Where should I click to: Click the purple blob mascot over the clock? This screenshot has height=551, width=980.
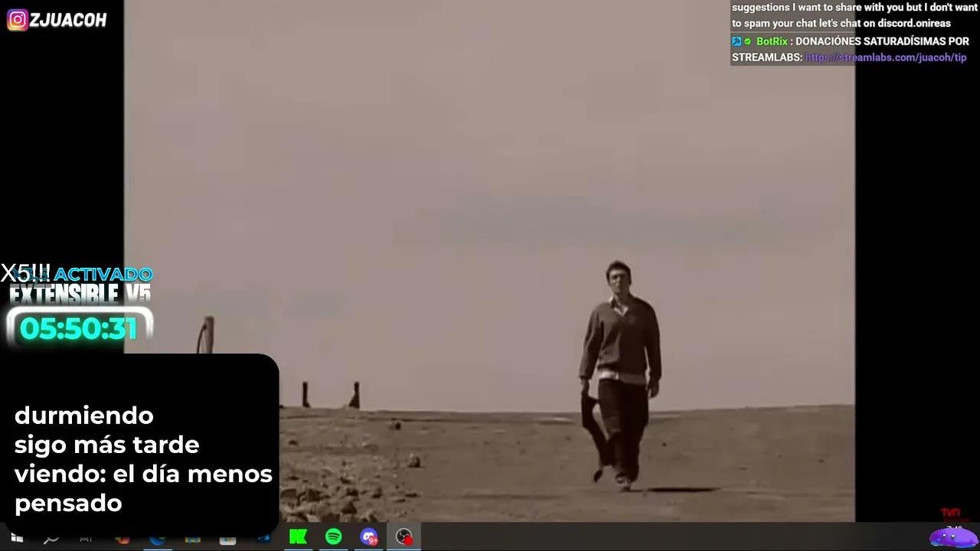click(953, 537)
